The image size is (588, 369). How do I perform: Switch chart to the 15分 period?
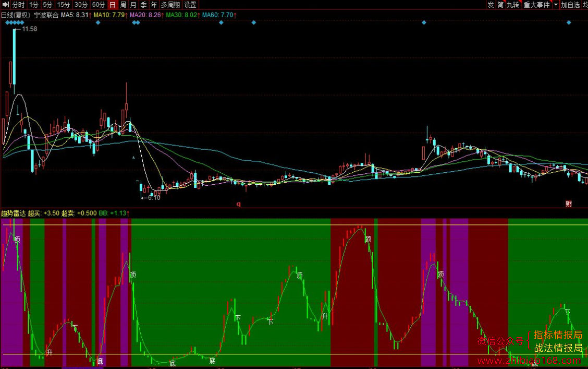pyautogui.click(x=64, y=5)
